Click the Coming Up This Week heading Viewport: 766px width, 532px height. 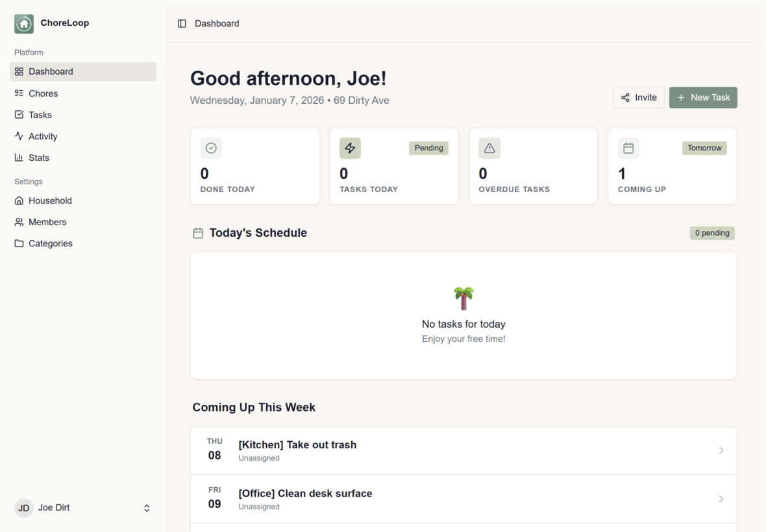(254, 407)
